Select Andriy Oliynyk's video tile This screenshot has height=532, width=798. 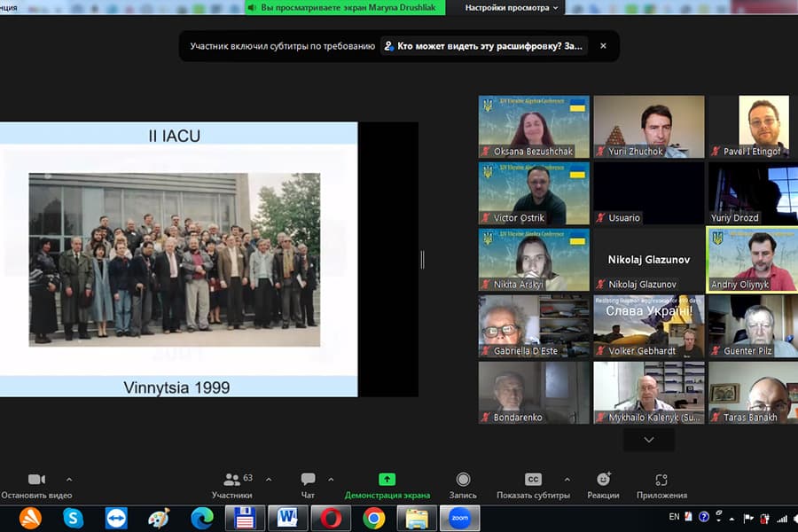click(751, 259)
